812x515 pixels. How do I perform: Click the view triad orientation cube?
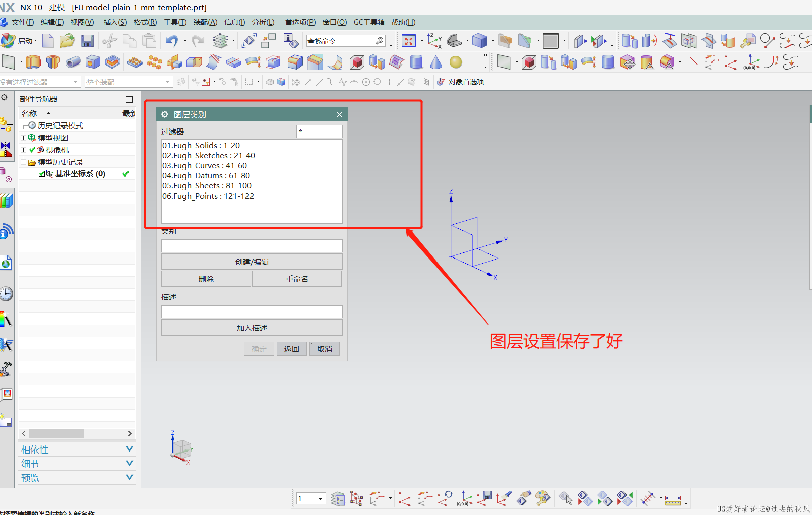pyautogui.click(x=181, y=448)
